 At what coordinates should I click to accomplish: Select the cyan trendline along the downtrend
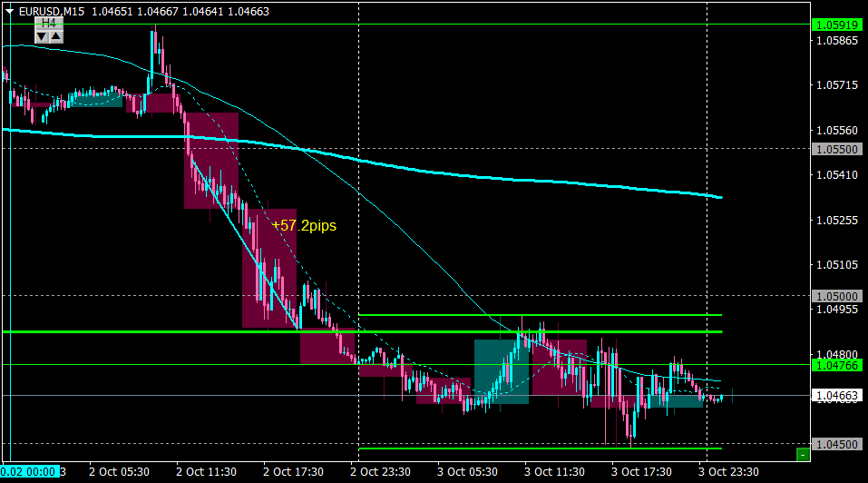point(245,243)
